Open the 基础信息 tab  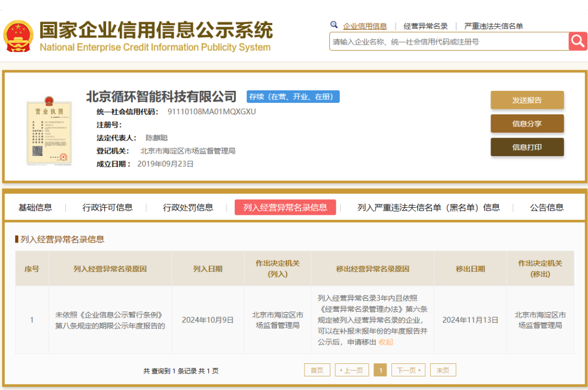pyautogui.click(x=35, y=208)
